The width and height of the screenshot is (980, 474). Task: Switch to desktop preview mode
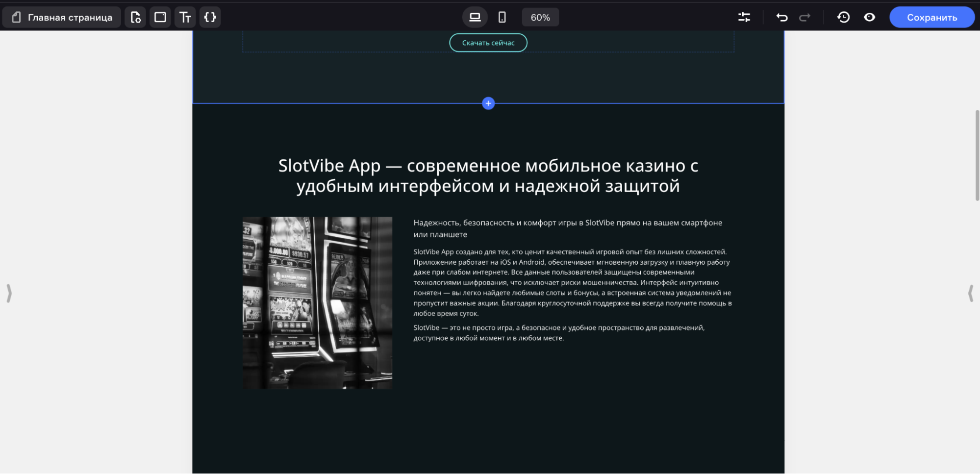[x=475, y=17]
